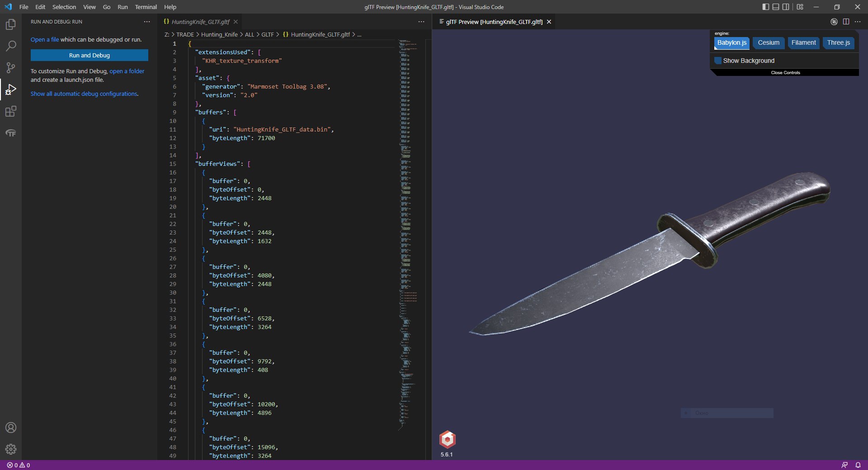Switch the preview engine to Filament
Viewport: 868px width, 470px height.
point(803,43)
